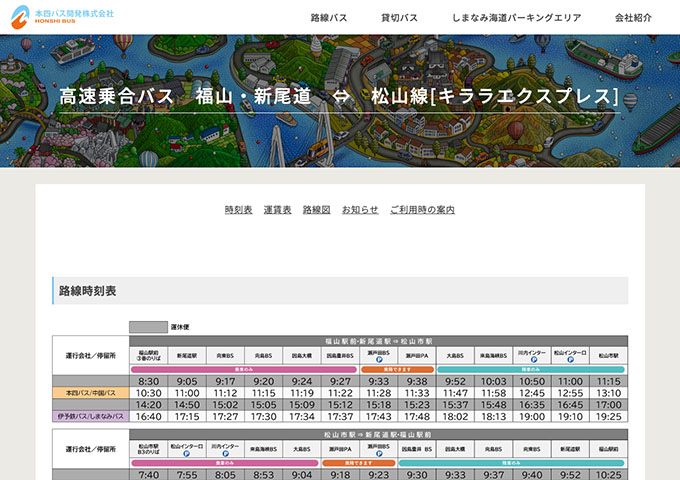Click the 17:27 time cell
Viewport: 680px width, 480px height.
click(226, 416)
